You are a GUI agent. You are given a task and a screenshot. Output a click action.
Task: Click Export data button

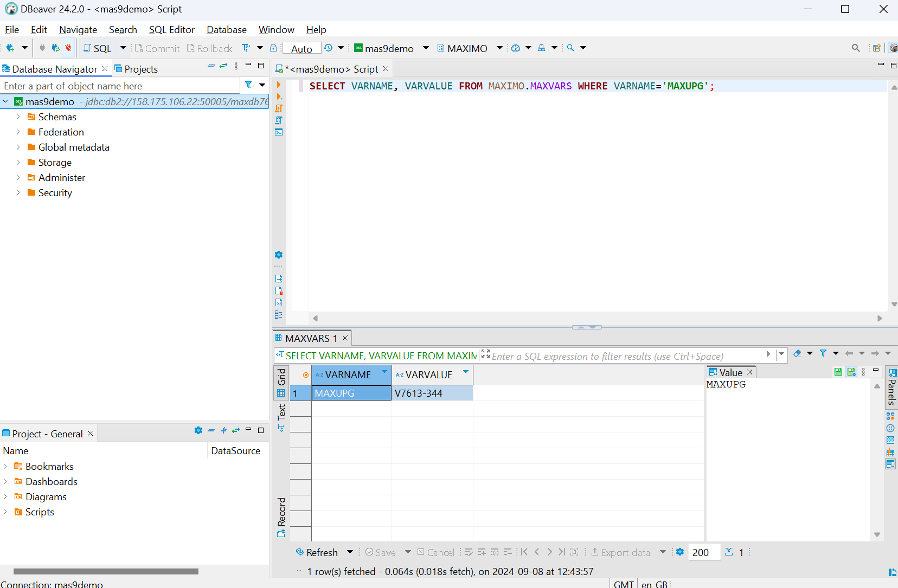[621, 552]
